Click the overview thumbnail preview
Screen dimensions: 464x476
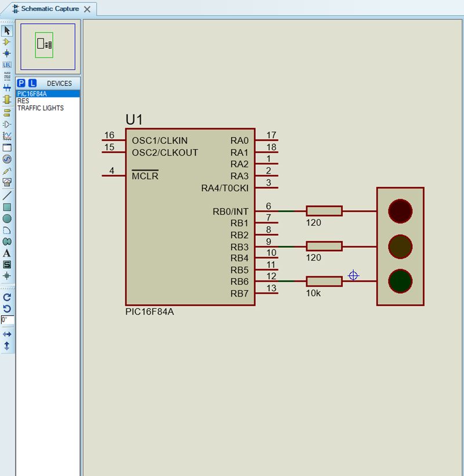tap(48, 46)
